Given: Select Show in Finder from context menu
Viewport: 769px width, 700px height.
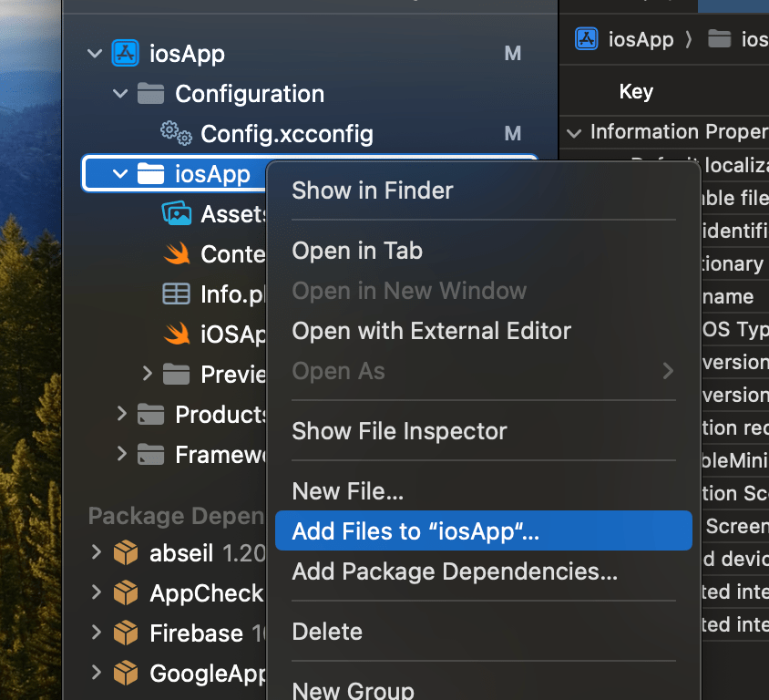Looking at the screenshot, I should click(372, 190).
